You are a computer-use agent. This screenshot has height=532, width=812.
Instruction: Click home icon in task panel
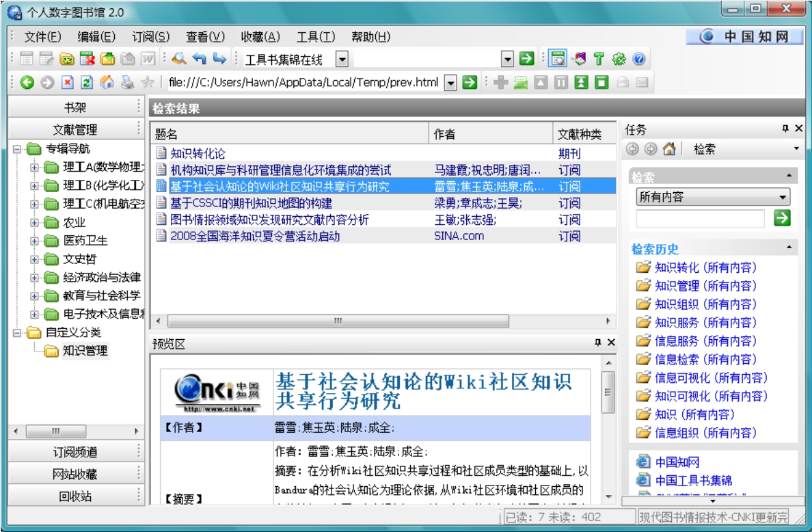pos(669,149)
